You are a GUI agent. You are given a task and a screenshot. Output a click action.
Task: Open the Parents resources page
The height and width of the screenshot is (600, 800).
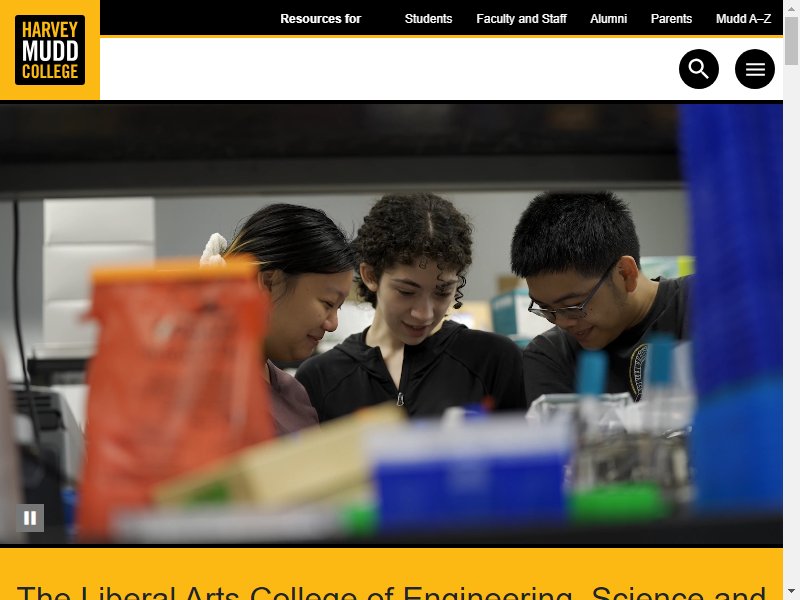tap(671, 19)
